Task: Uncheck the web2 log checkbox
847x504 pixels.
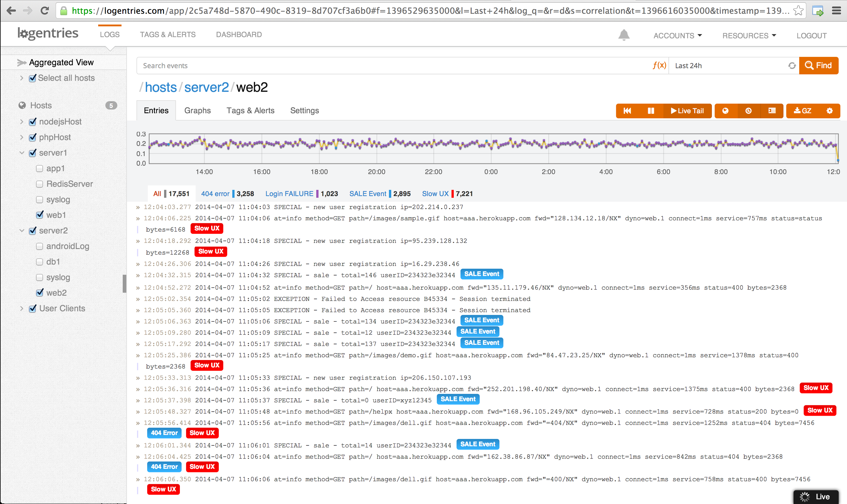Action: pyautogui.click(x=40, y=293)
